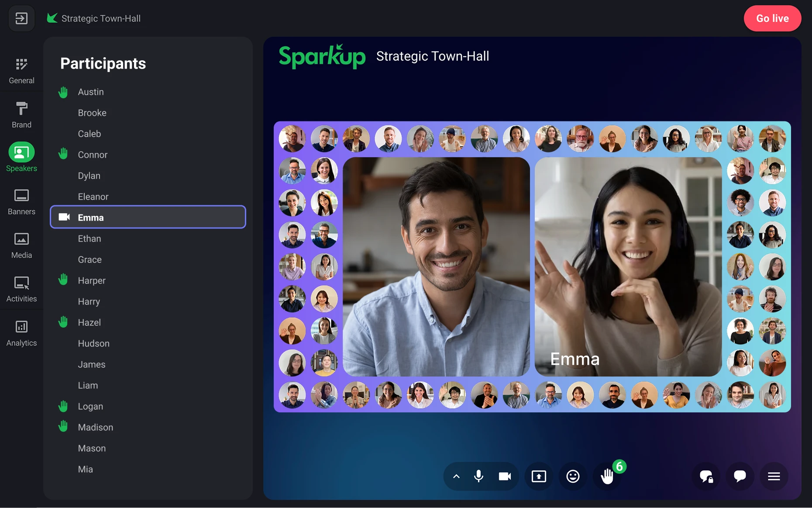The height and width of the screenshot is (508, 812).
Task: Select the highlighted Emma participant row
Action: pos(148,217)
